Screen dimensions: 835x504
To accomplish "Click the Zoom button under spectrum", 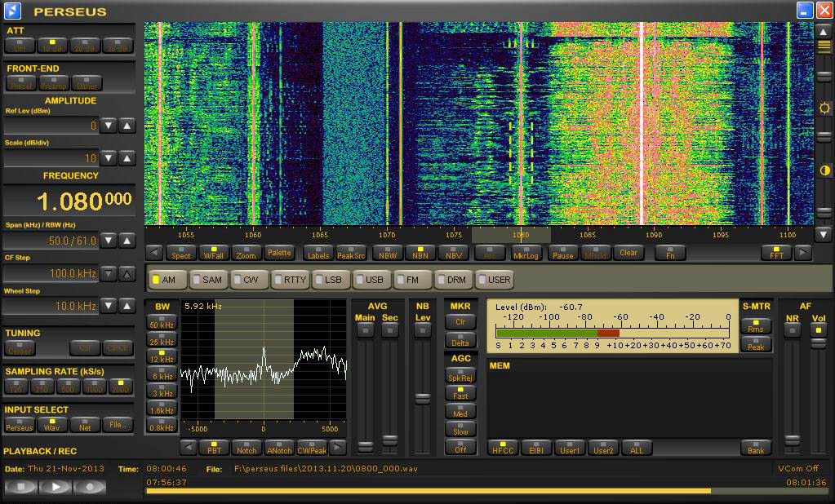I will pos(246,253).
